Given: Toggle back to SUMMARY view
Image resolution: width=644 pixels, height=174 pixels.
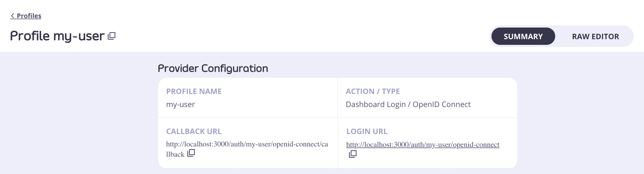Looking at the screenshot, I should [x=523, y=36].
